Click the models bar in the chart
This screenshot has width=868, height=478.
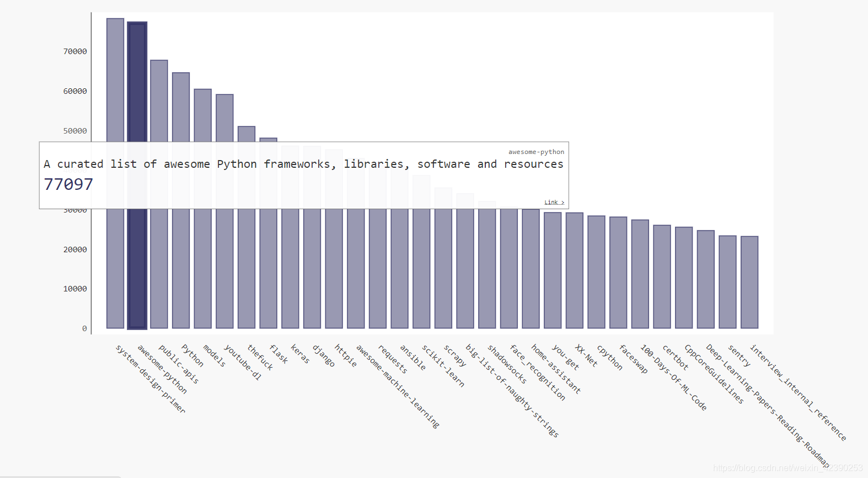point(203,209)
